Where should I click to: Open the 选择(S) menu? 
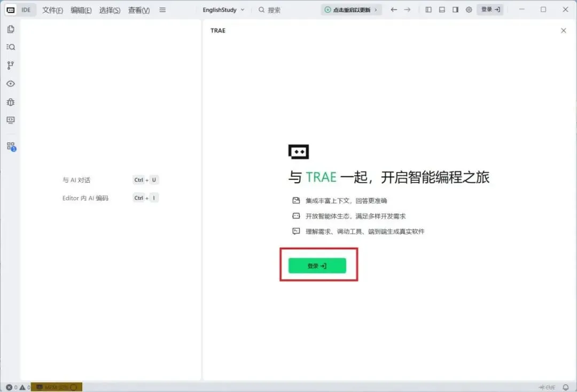110,10
